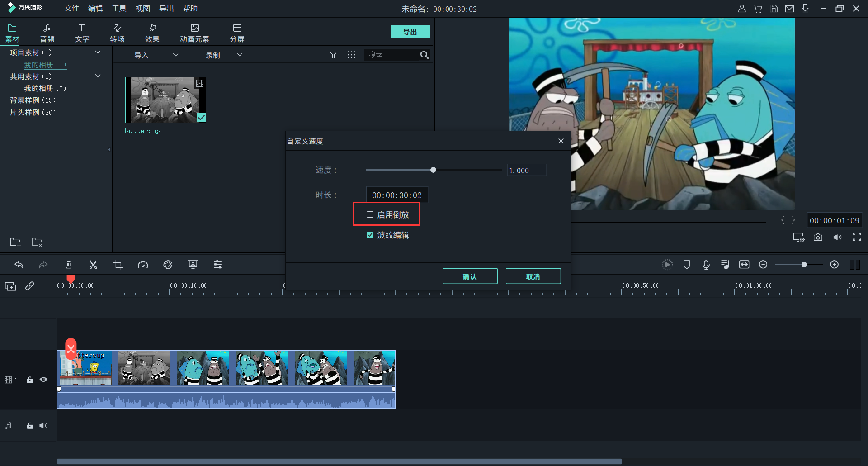This screenshot has width=868, height=466.
Task: Click the 取消 cancel button
Action: click(533, 276)
